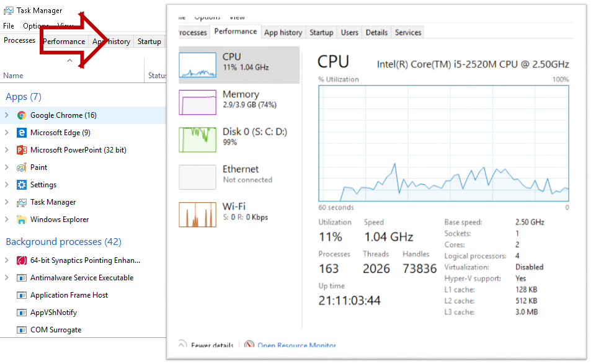Click the Microsoft PowerPoint icon
Screen dimensions: 591x364
pyautogui.click(x=22, y=150)
